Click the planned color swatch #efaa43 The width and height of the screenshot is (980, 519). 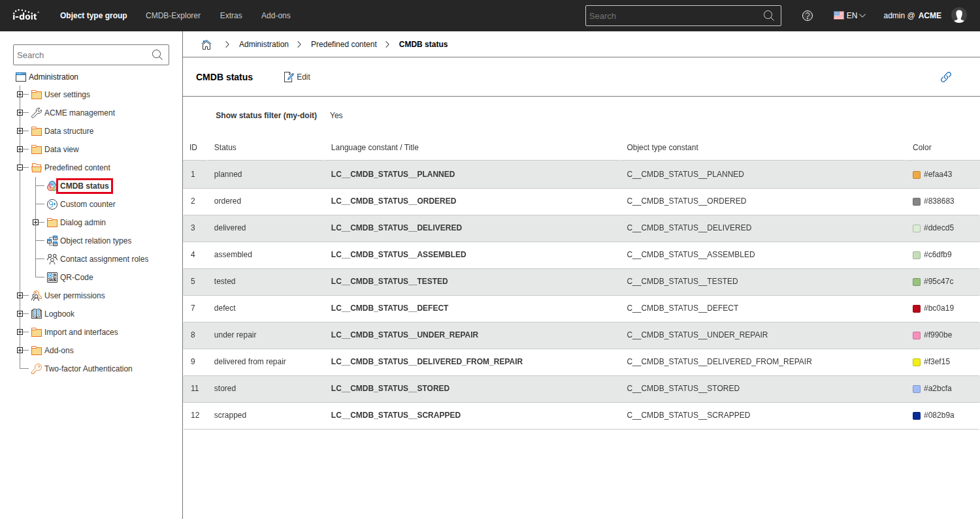click(x=917, y=174)
